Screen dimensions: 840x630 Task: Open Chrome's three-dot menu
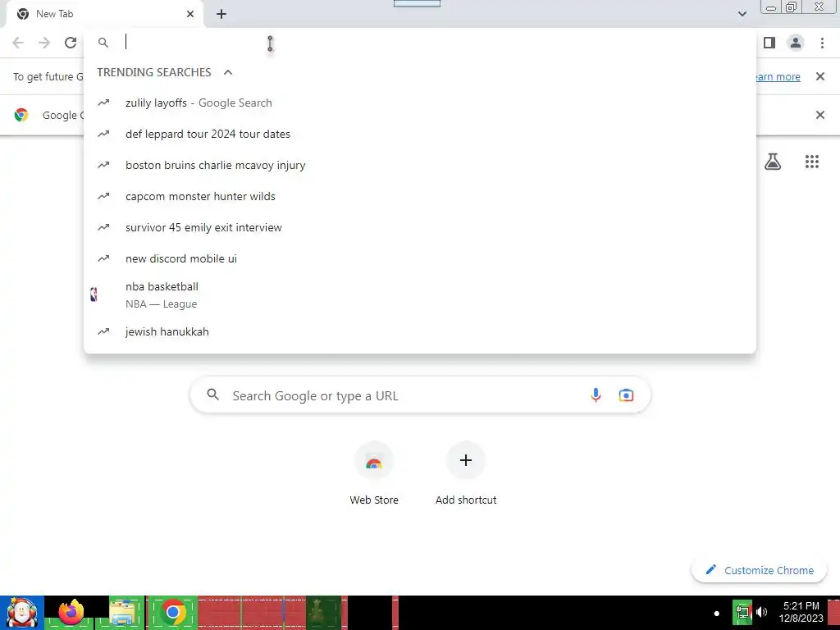pyautogui.click(x=822, y=43)
